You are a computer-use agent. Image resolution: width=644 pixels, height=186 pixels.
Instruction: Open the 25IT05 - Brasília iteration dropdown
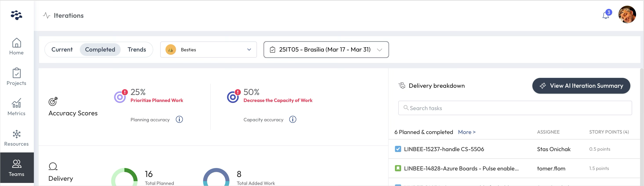point(326,50)
